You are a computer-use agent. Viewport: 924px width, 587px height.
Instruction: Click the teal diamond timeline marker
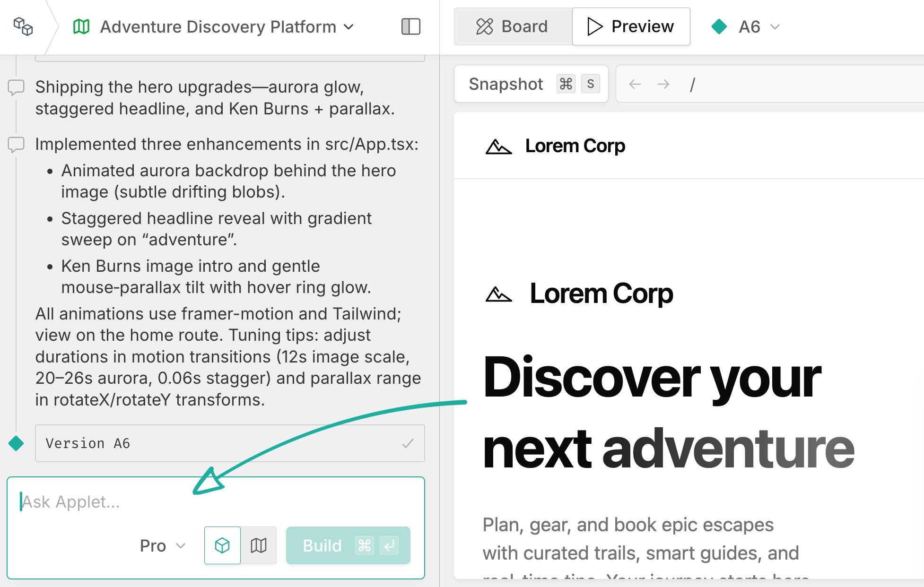[16, 443]
